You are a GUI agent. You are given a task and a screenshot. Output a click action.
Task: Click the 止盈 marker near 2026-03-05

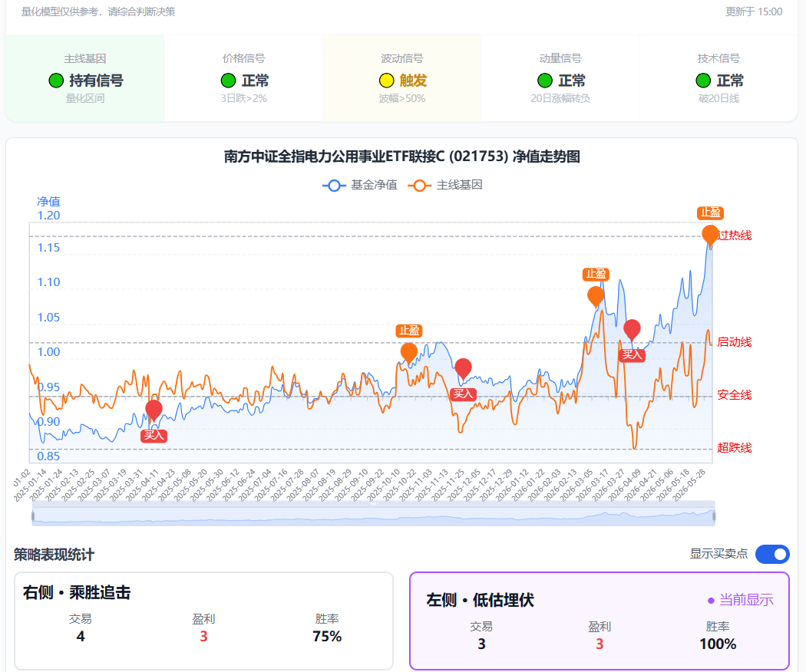click(596, 296)
